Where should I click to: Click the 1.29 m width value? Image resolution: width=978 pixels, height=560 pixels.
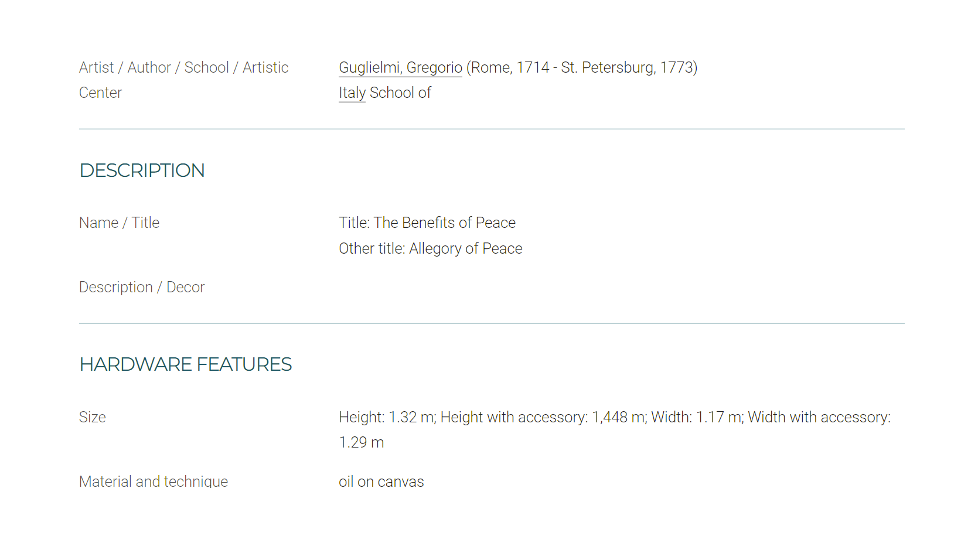point(361,442)
